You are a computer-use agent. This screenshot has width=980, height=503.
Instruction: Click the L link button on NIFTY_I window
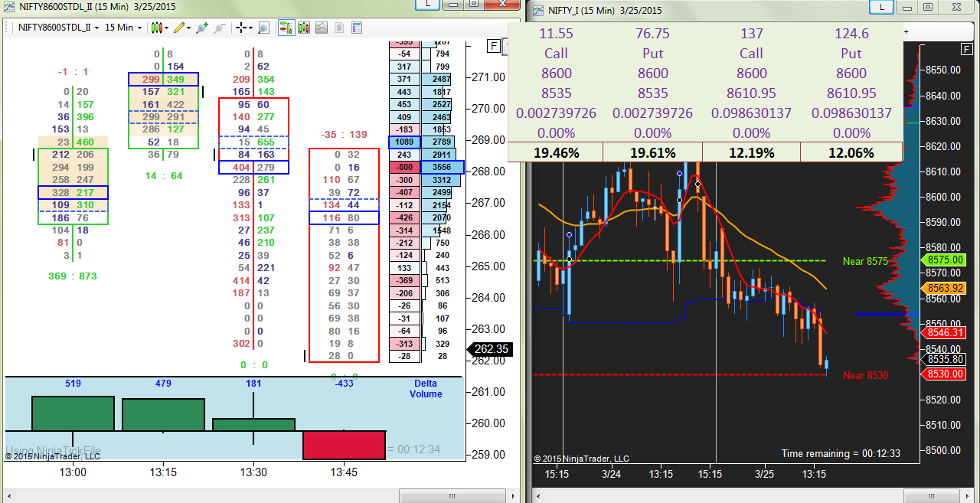click(882, 7)
